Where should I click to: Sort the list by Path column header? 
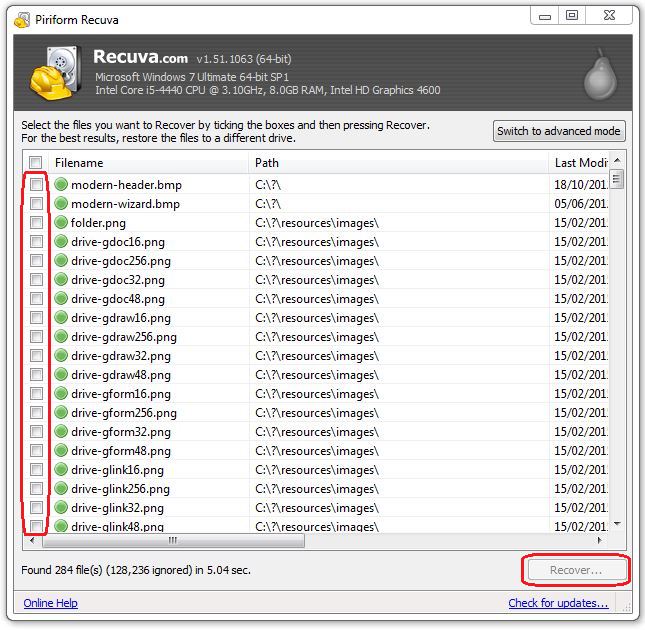(399, 163)
